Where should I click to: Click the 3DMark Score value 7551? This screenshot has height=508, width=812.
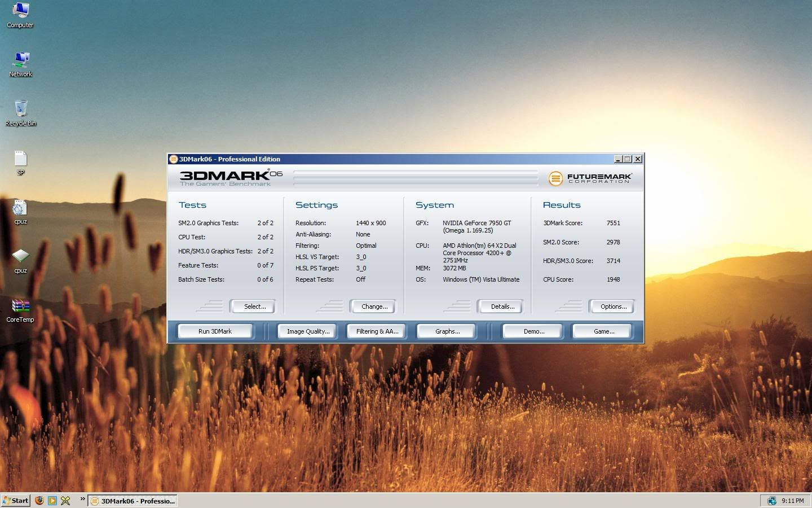(x=613, y=223)
